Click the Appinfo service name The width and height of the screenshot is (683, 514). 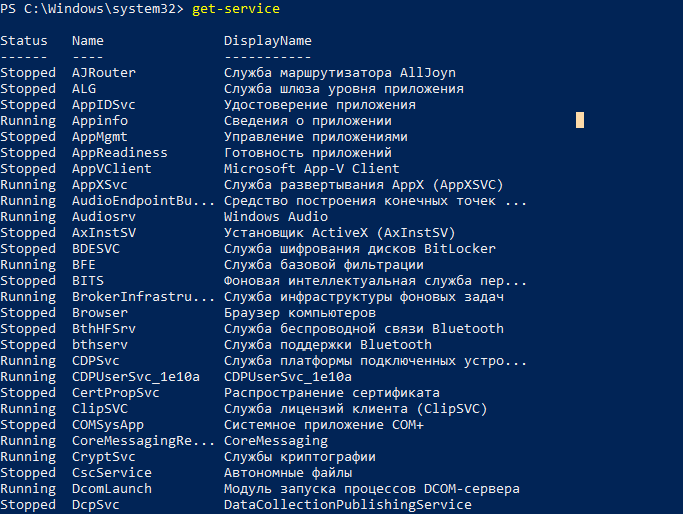click(x=100, y=121)
